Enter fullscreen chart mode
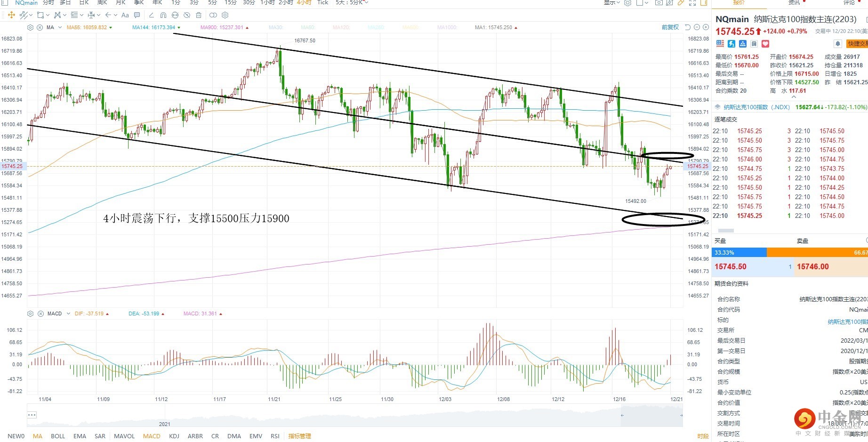Screen dimensions: 868x442 pos(692,3)
